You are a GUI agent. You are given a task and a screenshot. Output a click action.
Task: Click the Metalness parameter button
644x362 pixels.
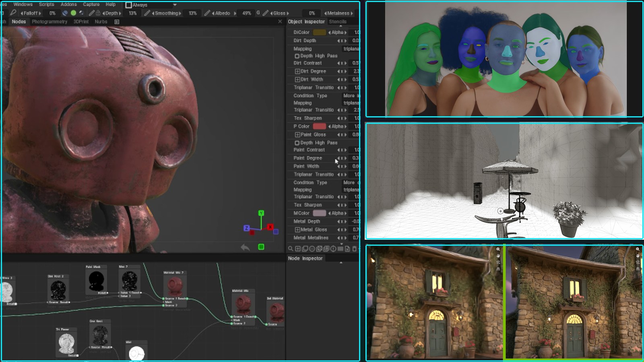coord(339,13)
